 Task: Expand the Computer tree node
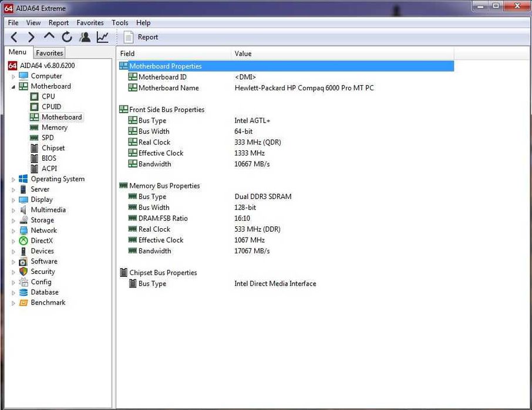point(14,76)
